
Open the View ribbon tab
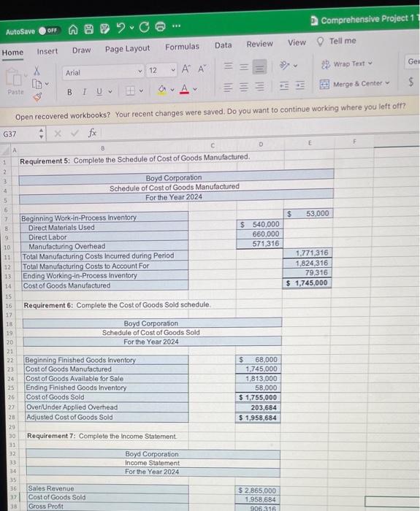point(297,42)
